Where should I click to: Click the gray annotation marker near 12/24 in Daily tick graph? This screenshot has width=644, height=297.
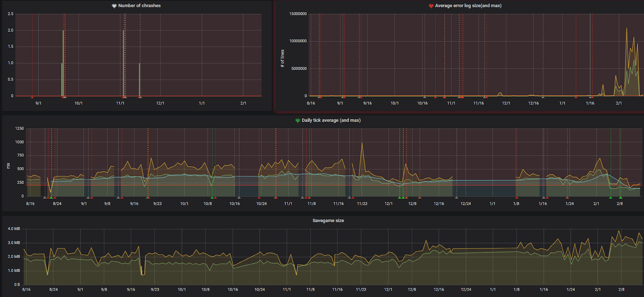pos(456,197)
